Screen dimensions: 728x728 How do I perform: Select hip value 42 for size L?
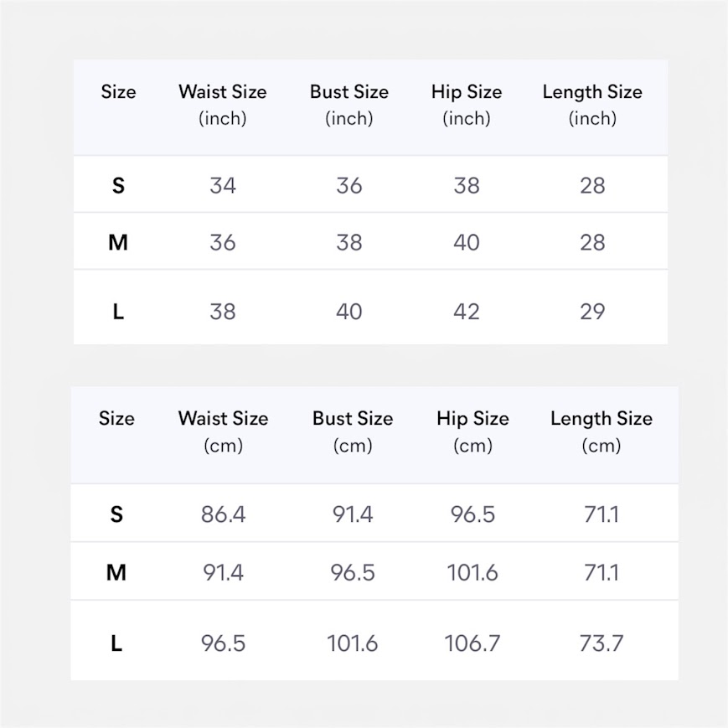(x=467, y=312)
